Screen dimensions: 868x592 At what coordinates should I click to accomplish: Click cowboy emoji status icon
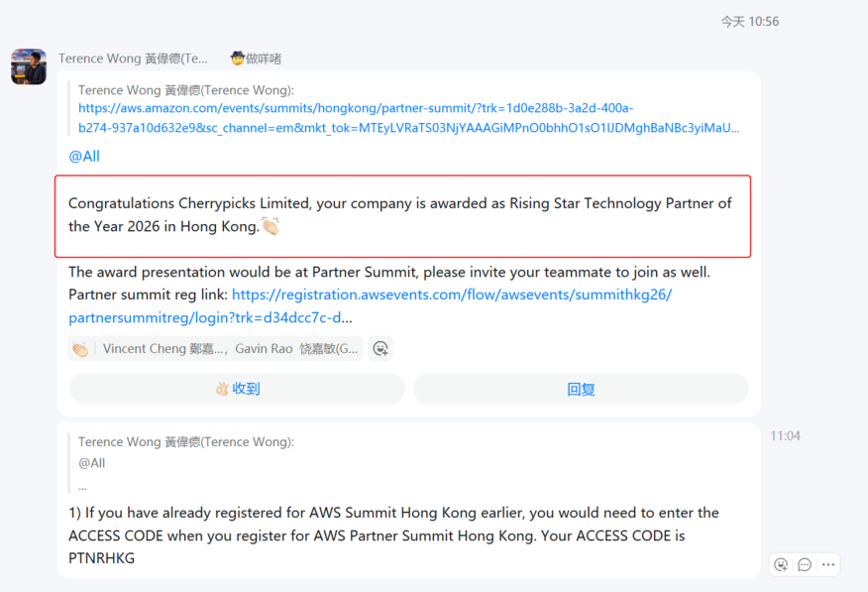coord(238,59)
